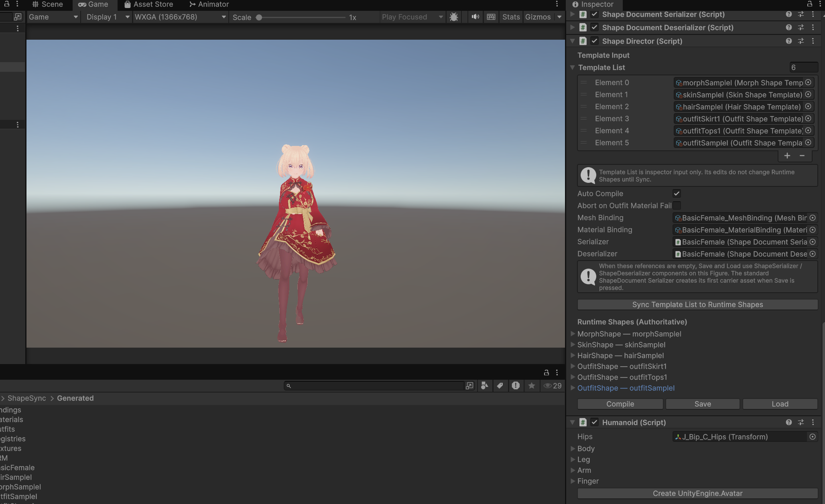This screenshot has height=504, width=825.
Task: Remove Template List element with minus
Action: tap(802, 156)
